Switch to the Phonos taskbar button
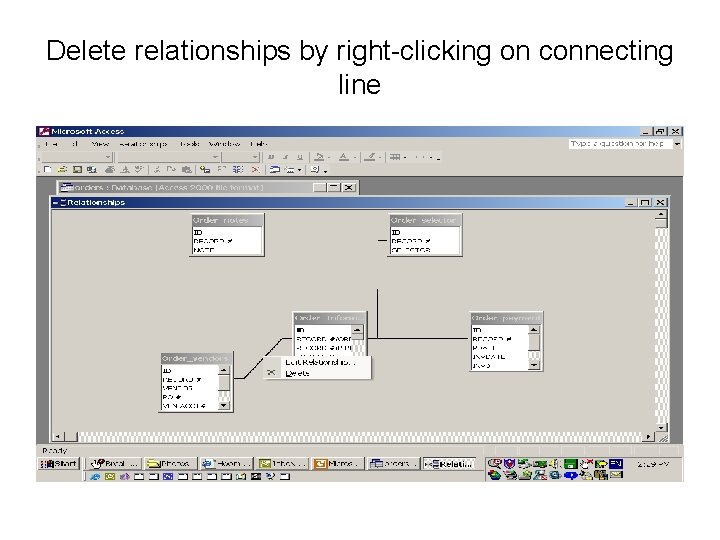The image size is (720, 540). 171,464
